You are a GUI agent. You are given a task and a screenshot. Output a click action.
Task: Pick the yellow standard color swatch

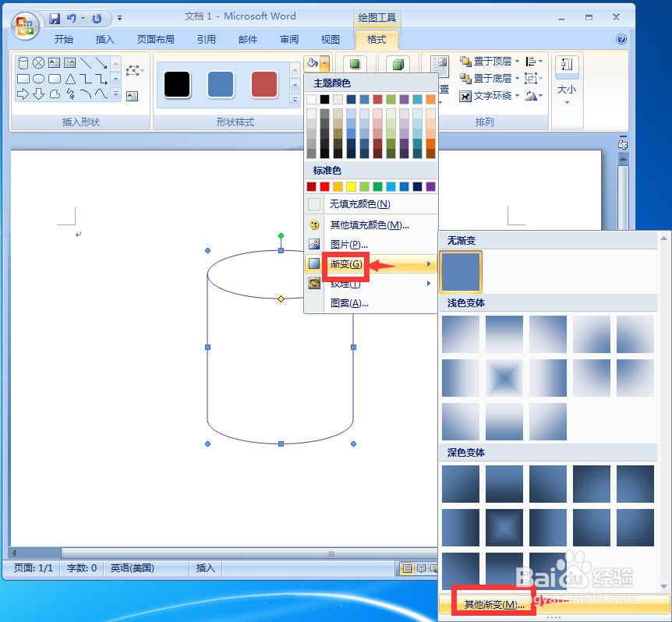[352, 186]
